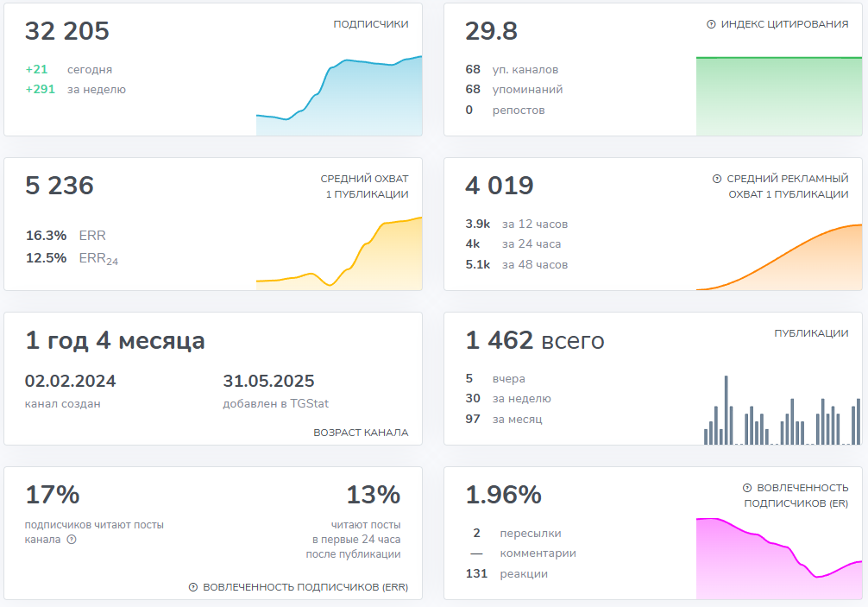The height and width of the screenshot is (607, 868).
Task: Click the '1 462 всего' publications total
Action: pyautogui.click(x=535, y=340)
